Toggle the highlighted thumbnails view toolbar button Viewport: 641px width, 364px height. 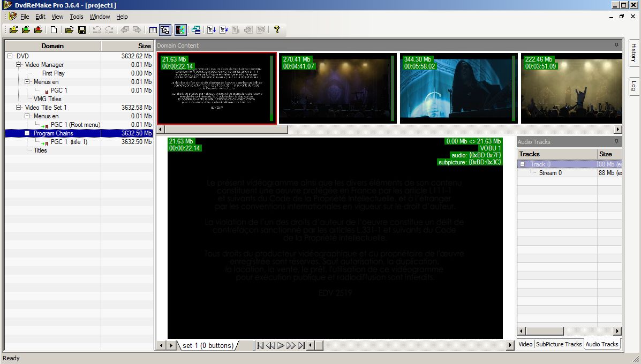coord(165,30)
